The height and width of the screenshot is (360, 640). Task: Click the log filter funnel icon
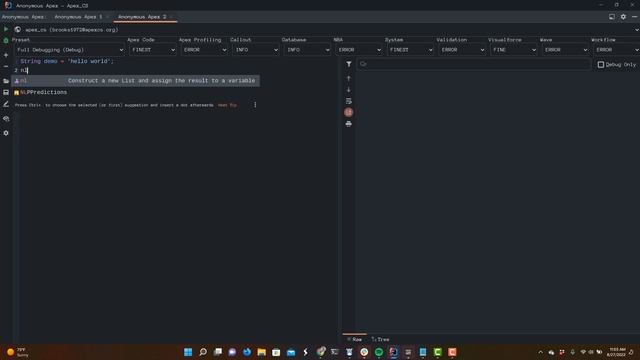point(349,64)
